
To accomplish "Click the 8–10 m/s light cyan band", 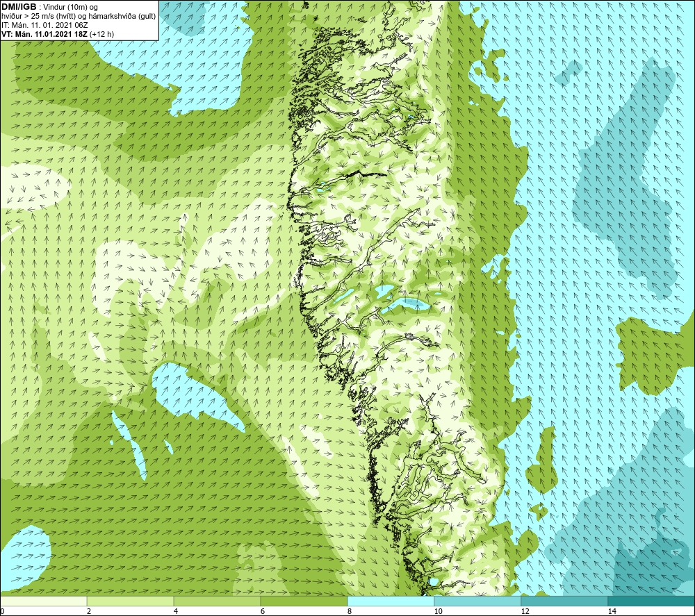I will [391, 601].
